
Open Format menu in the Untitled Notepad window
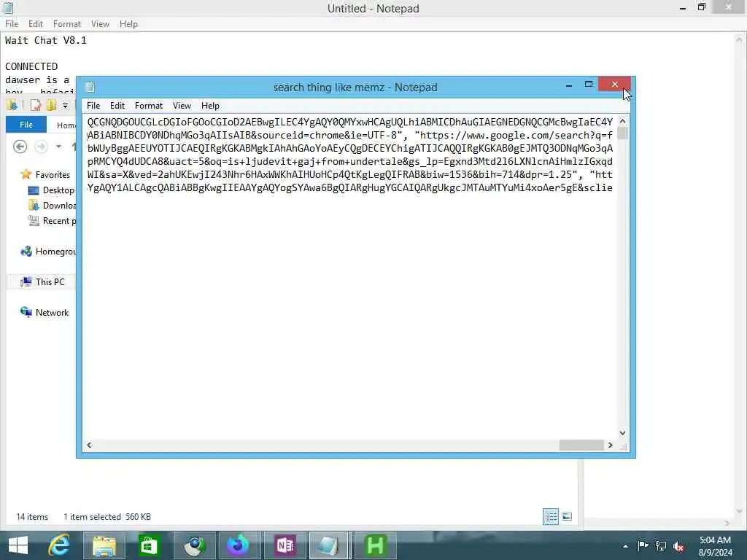point(66,24)
